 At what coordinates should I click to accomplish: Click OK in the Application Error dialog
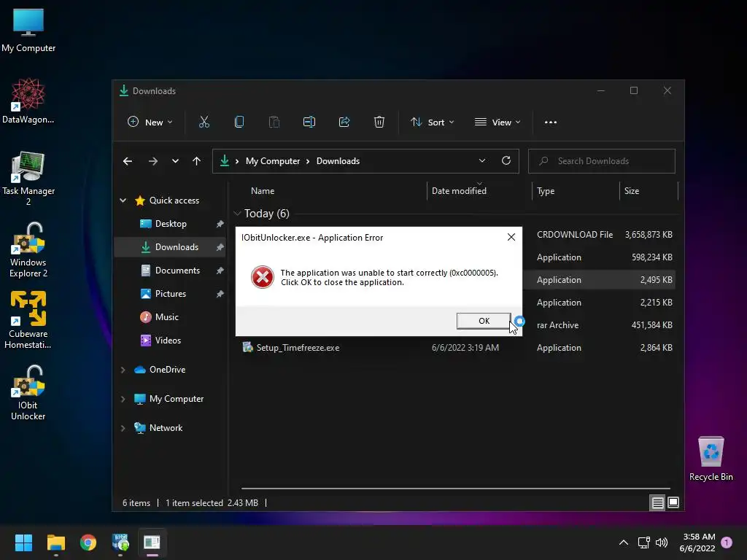[x=484, y=321]
